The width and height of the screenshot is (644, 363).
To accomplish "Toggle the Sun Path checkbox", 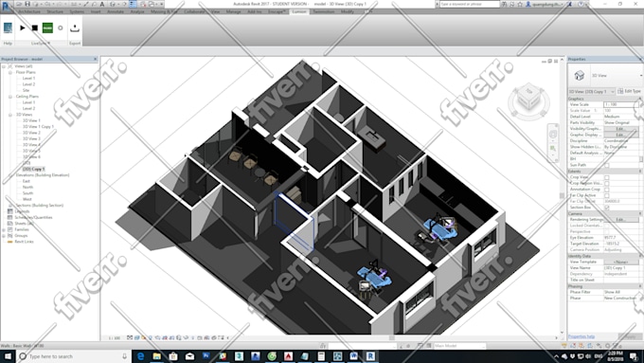I will (x=607, y=165).
